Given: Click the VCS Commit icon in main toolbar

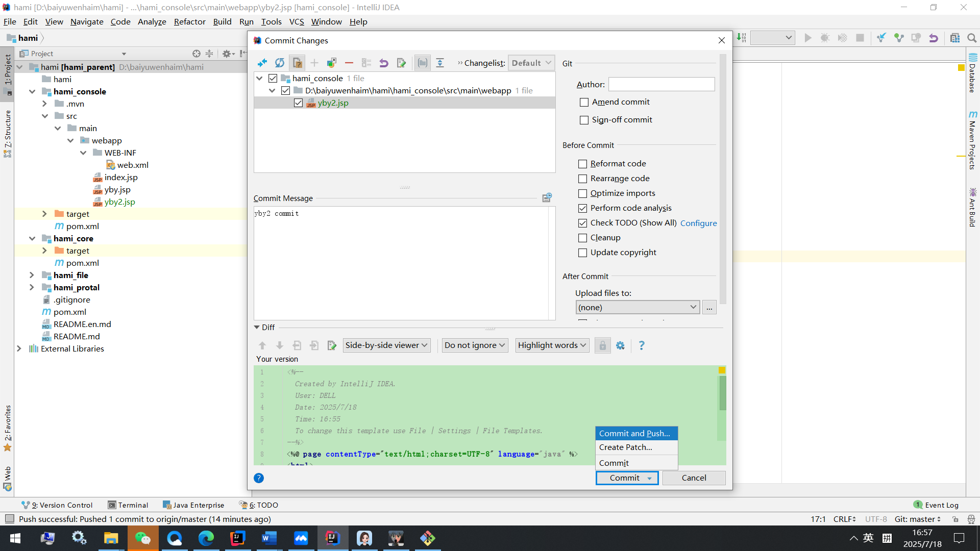Looking at the screenshot, I should [899, 38].
